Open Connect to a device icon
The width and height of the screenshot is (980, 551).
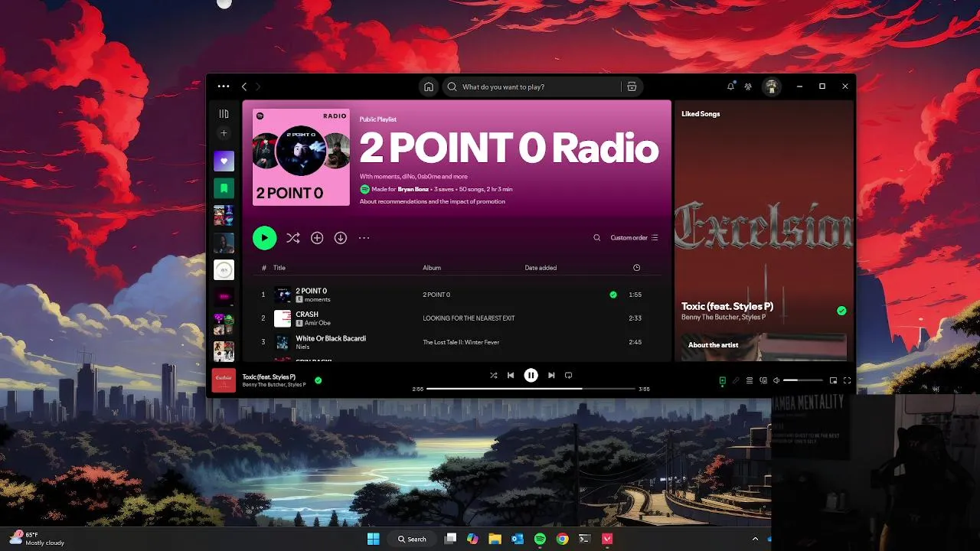coord(763,380)
